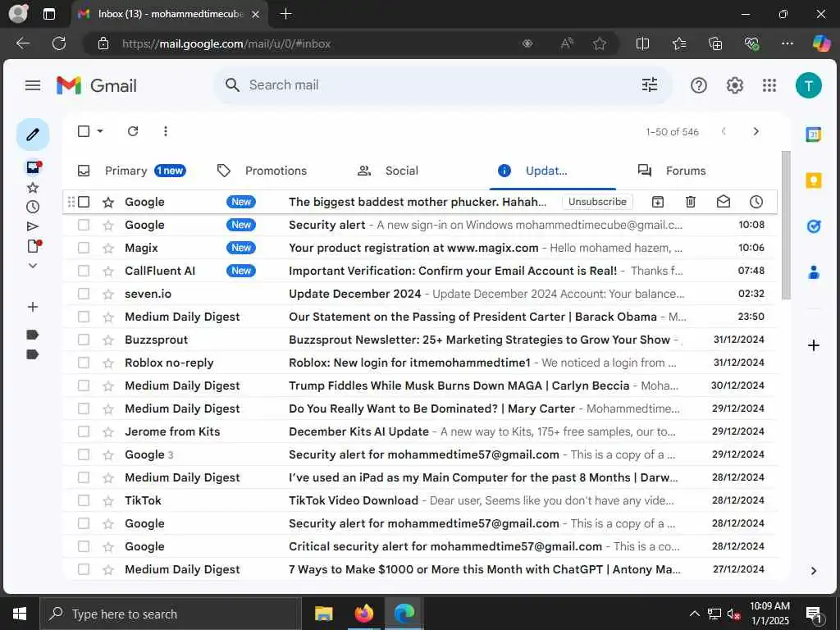Image resolution: width=840 pixels, height=630 pixels.
Task: Open Contacts side panel icon
Action: tap(813, 272)
